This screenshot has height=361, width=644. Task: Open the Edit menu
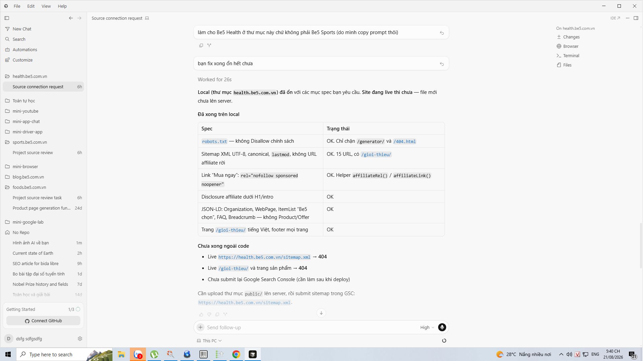tap(31, 6)
